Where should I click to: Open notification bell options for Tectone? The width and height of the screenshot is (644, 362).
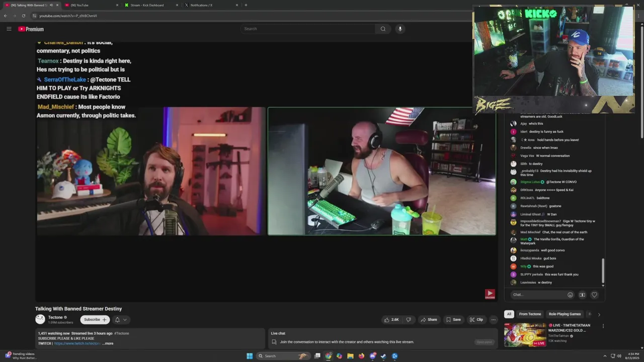[120, 320]
